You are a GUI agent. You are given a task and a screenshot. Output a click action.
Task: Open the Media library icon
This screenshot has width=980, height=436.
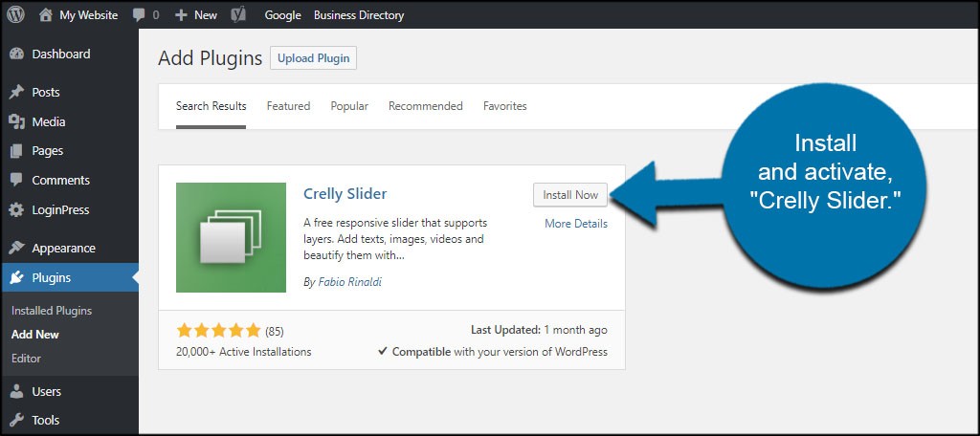[x=17, y=121]
